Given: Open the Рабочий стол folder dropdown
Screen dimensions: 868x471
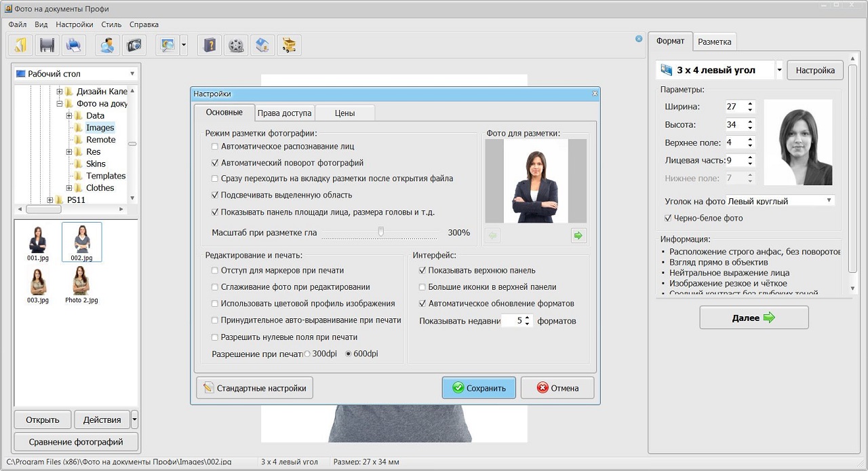Looking at the screenshot, I should pos(132,73).
